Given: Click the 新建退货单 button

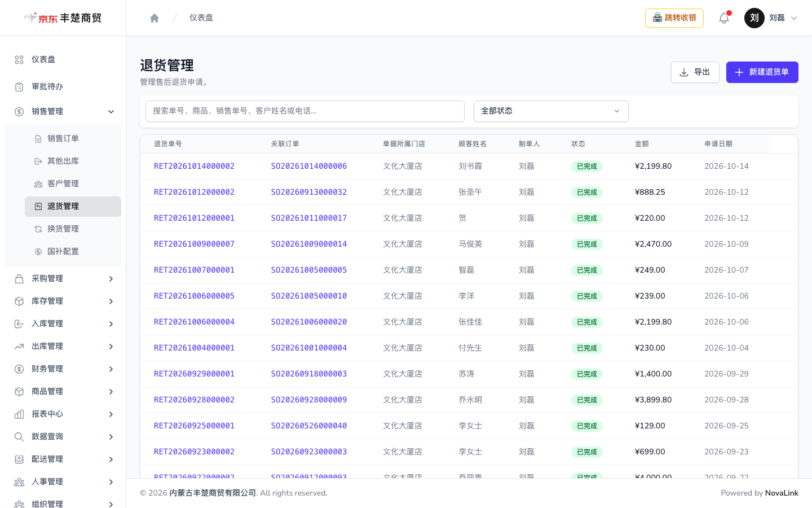Looking at the screenshot, I should click(x=762, y=72).
